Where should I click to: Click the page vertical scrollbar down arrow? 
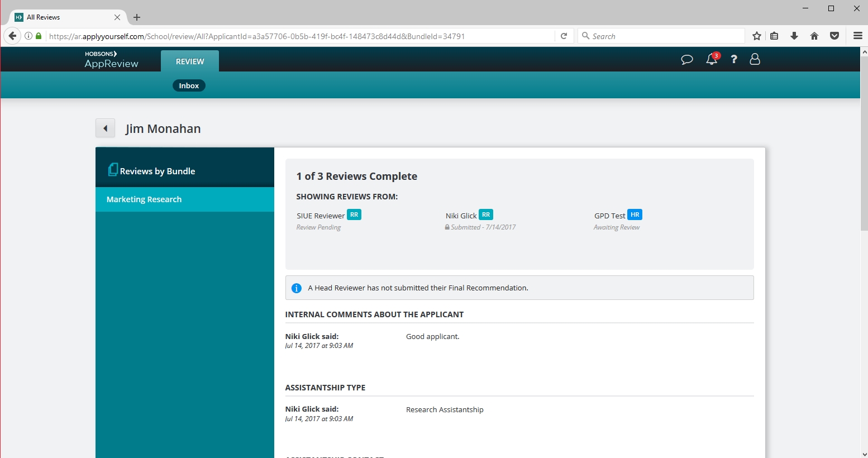[x=864, y=454]
